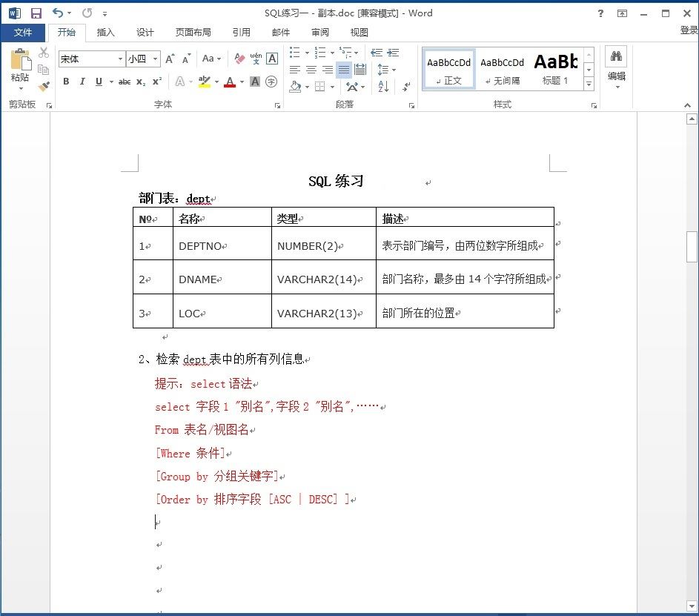Viewport: 699px width, 616px height.
Task: Apply the 正文 (Normal) style
Action: click(449, 70)
